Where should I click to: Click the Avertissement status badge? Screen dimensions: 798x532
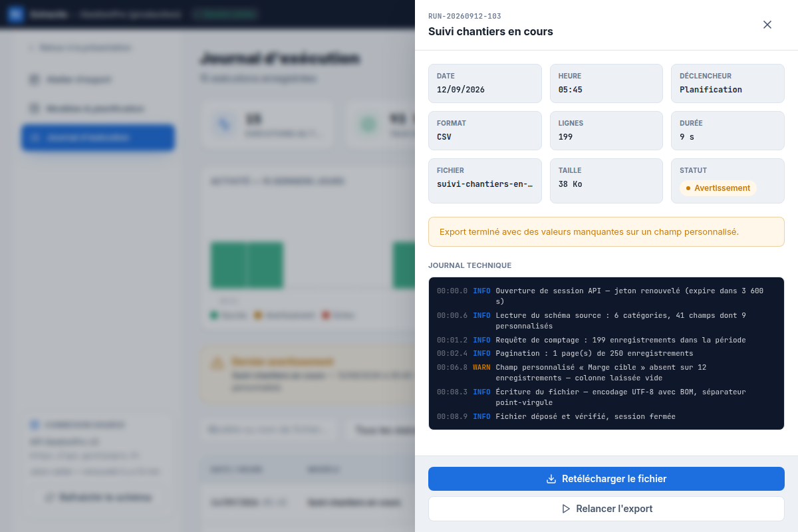coord(718,188)
